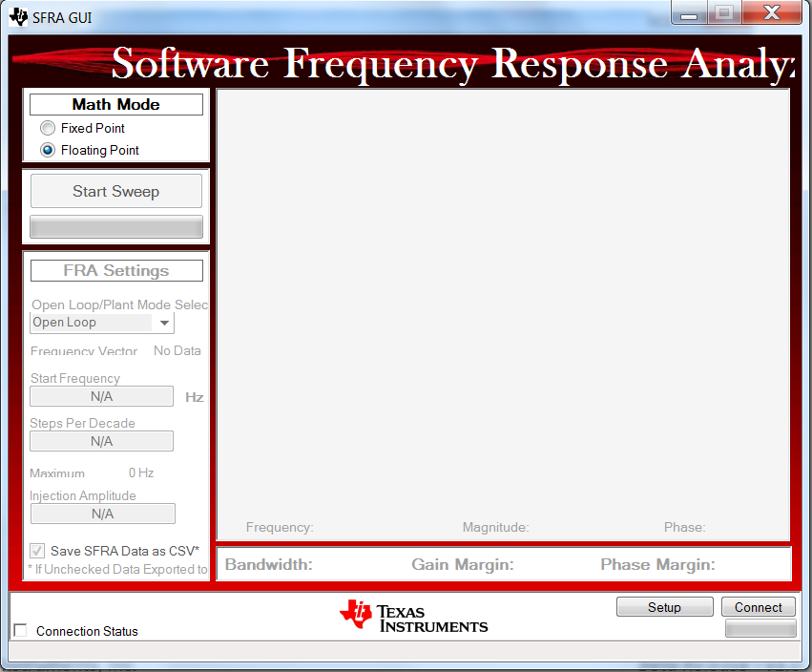Click the FRA Settings header
Screen dimensions: 812x672
(x=115, y=270)
